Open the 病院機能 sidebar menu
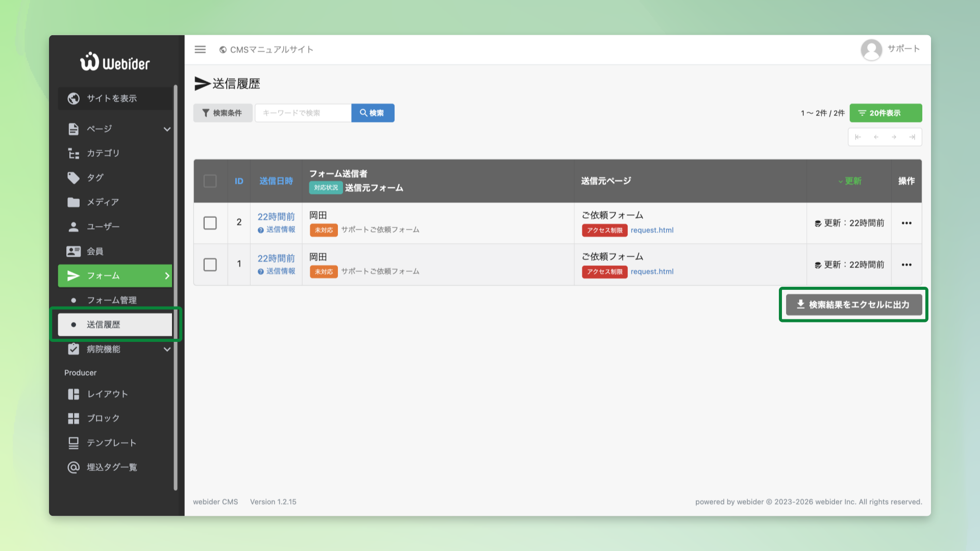The height and width of the screenshot is (551, 980). (x=115, y=349)
